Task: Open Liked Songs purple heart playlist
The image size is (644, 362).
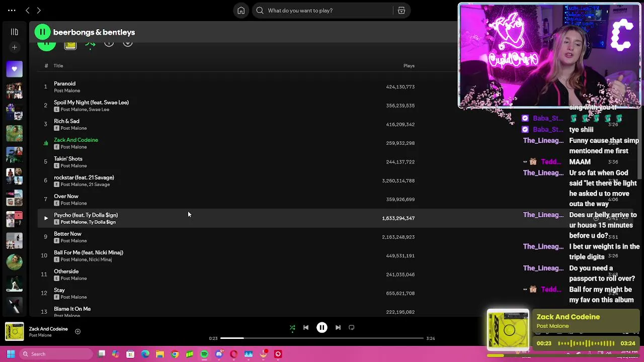Action: pos(14,69)
